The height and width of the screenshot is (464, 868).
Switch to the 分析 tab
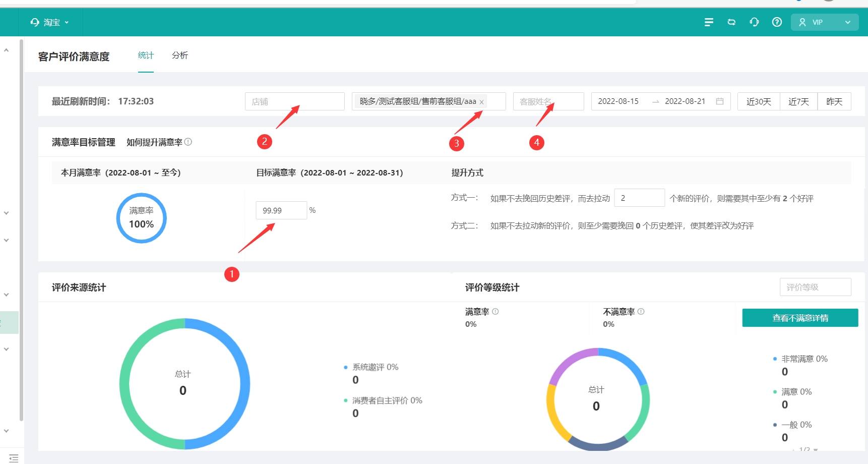pos(180,55)
